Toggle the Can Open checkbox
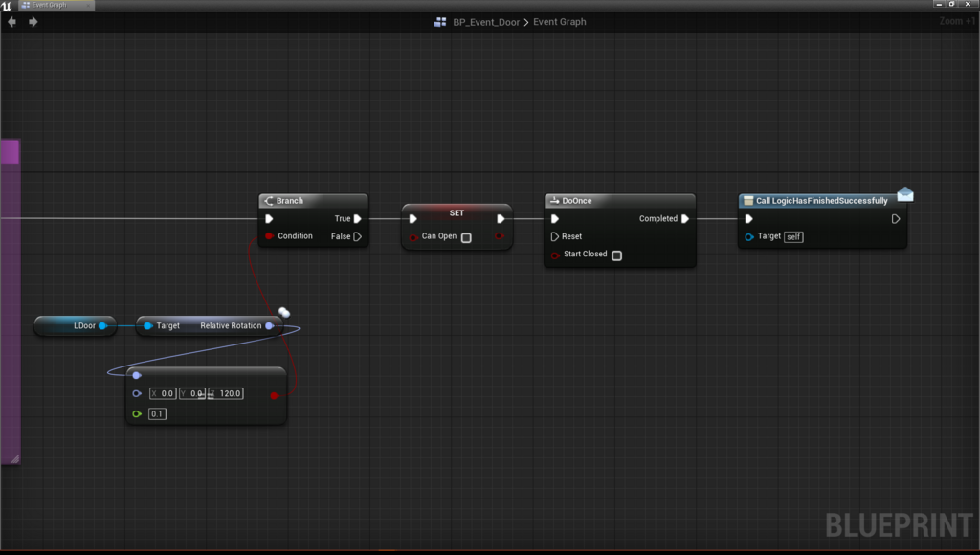This screenshot has width=980, height=555. (466, 237)
